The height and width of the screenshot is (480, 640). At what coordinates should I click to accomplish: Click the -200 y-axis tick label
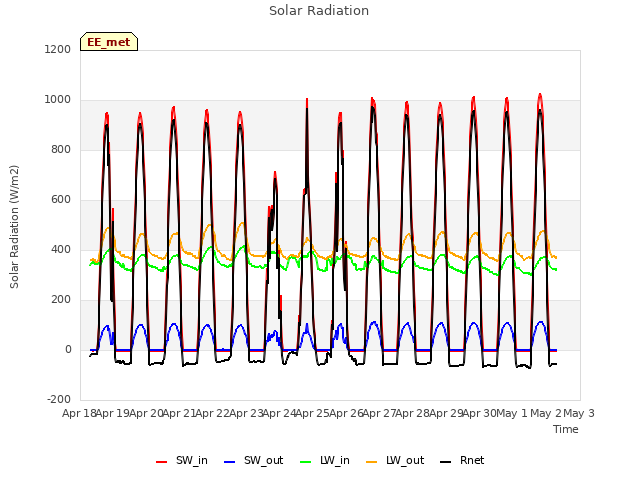(x=59, y=399)
